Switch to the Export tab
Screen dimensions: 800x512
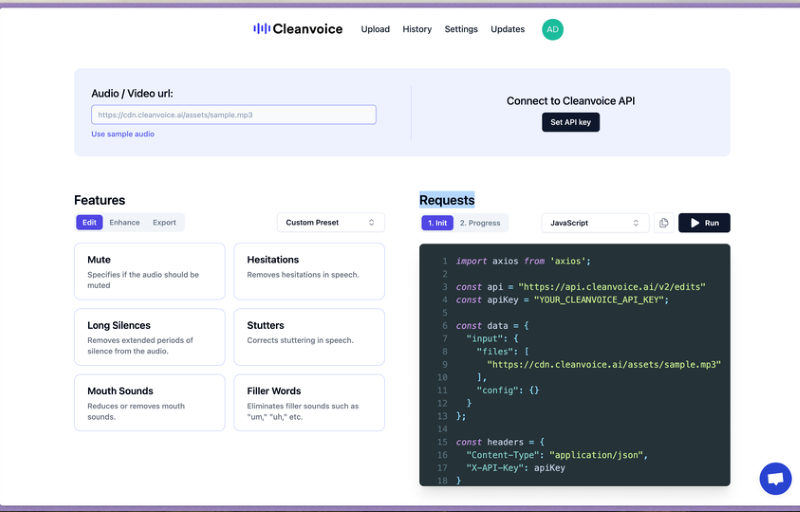click(164, 223)
